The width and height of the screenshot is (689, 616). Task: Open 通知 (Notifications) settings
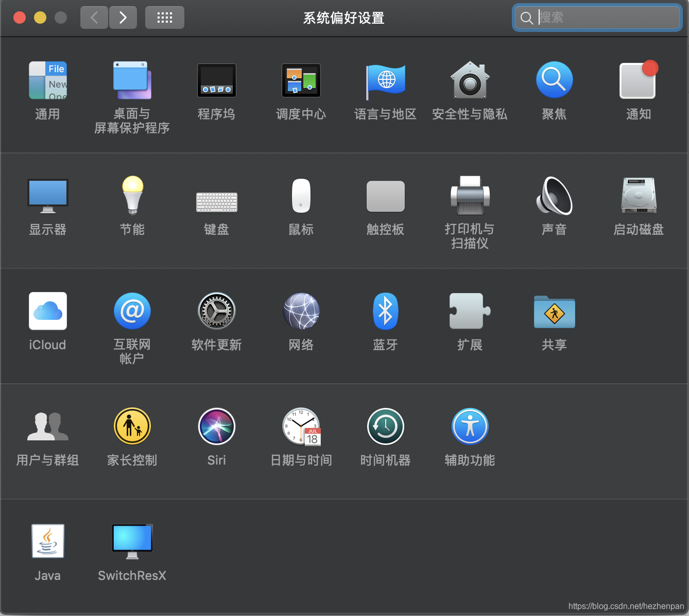[x=639, y=80]
